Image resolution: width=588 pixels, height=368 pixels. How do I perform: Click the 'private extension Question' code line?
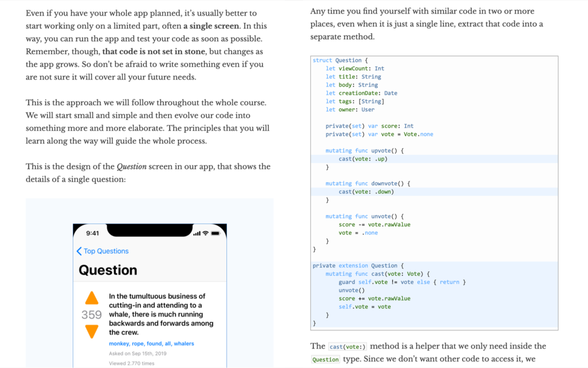pos(358,265)
